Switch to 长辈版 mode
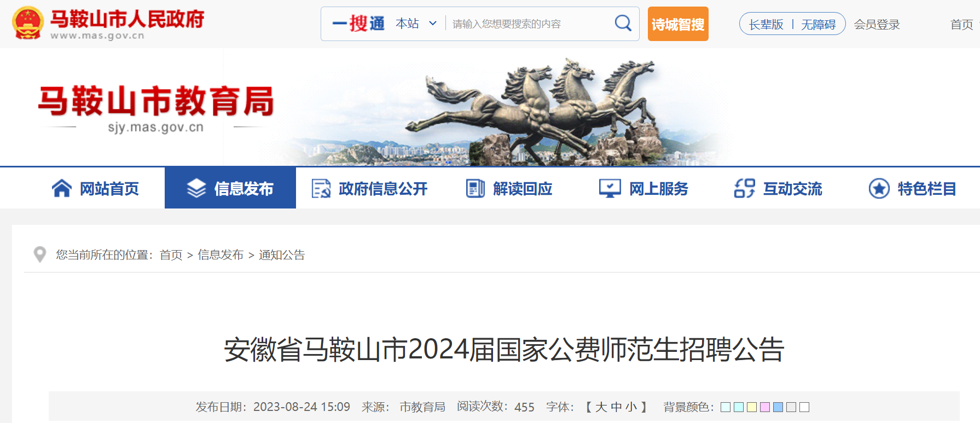980x423 pixels. [766, 25]
